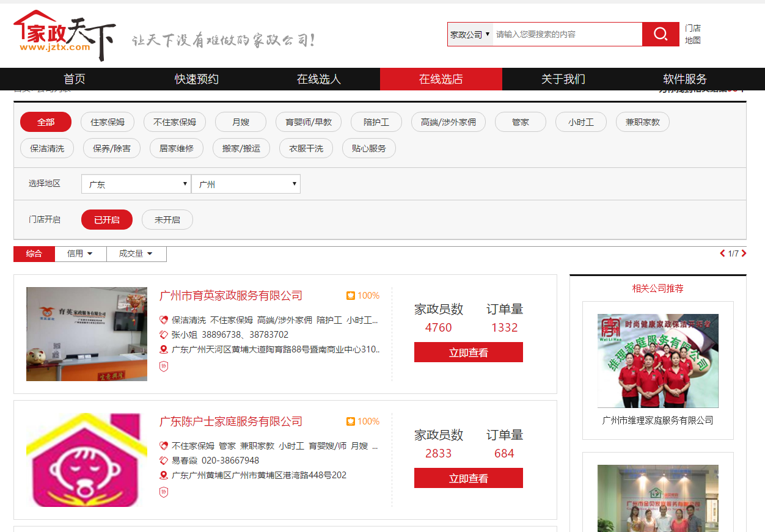
Task: Go to next results page arrow
Action: (744, 253)
